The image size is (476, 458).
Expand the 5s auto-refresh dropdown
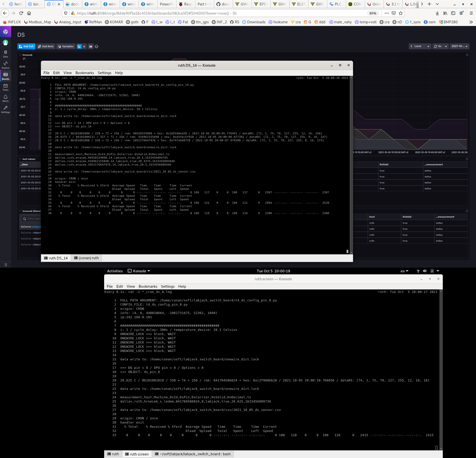[x=441, y=46]
